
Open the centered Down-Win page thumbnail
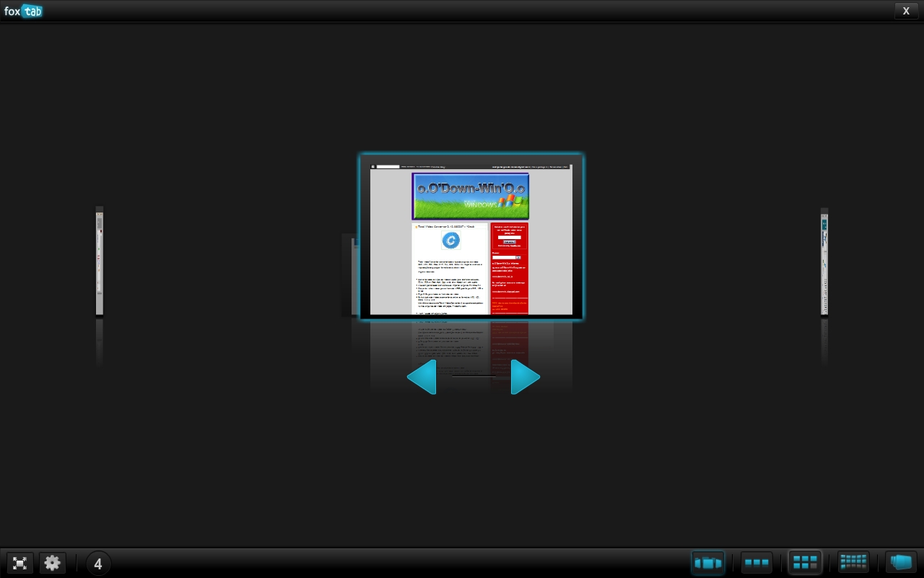(x=471, y=237)
